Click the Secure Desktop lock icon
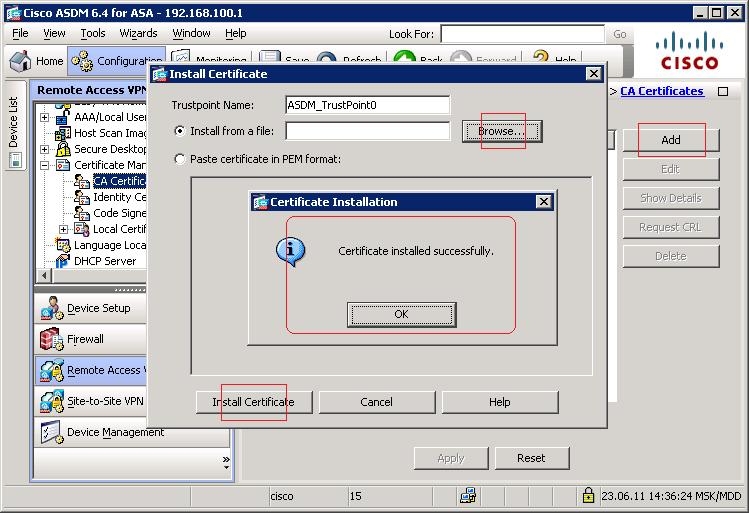 63,149
